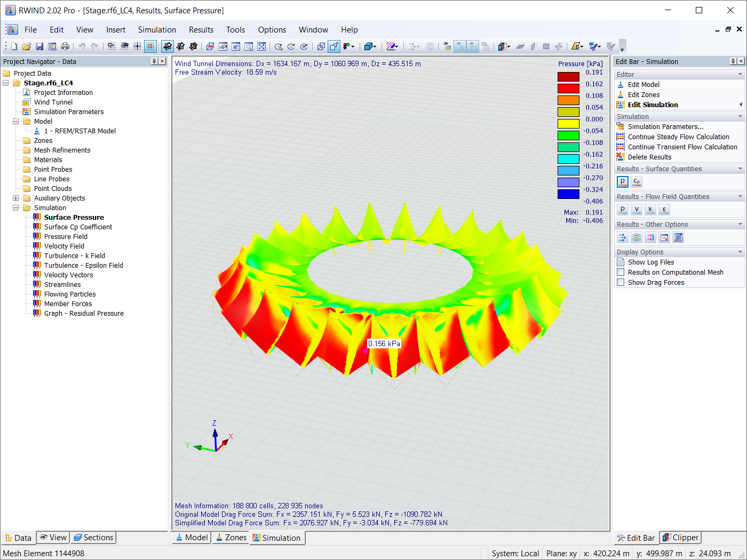Viewport: 747px width, 560px height.
Task: Switch to the Sections navigator tab
Action: 93,538
